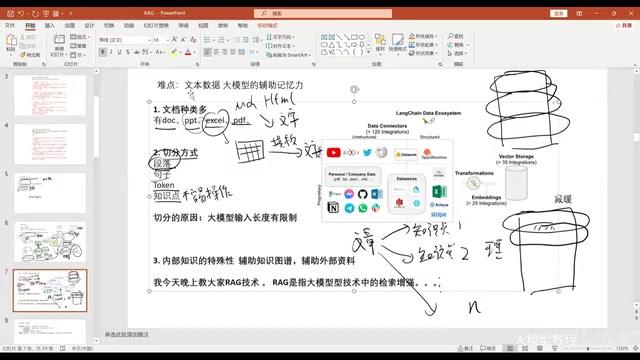Image resolution: width=640 pixels, height=360 pixels.
Task: Redo the last action
Action: [35, 13]
